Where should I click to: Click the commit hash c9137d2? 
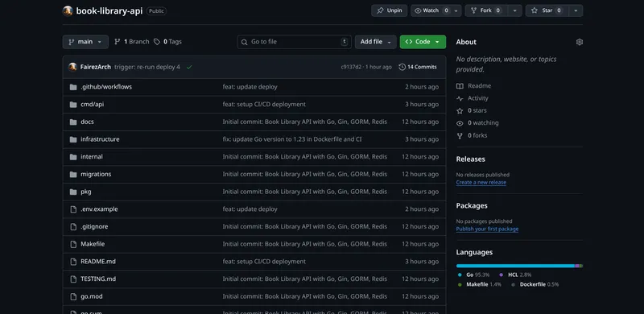point(351,67)
